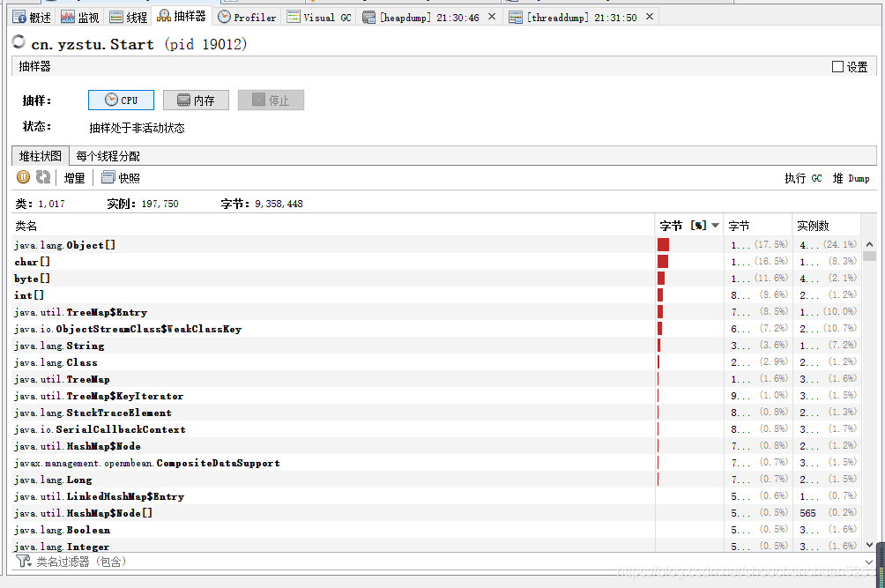Select the char[] row
The height and width of the screenshot is (588, 885).
pos(436,261)
